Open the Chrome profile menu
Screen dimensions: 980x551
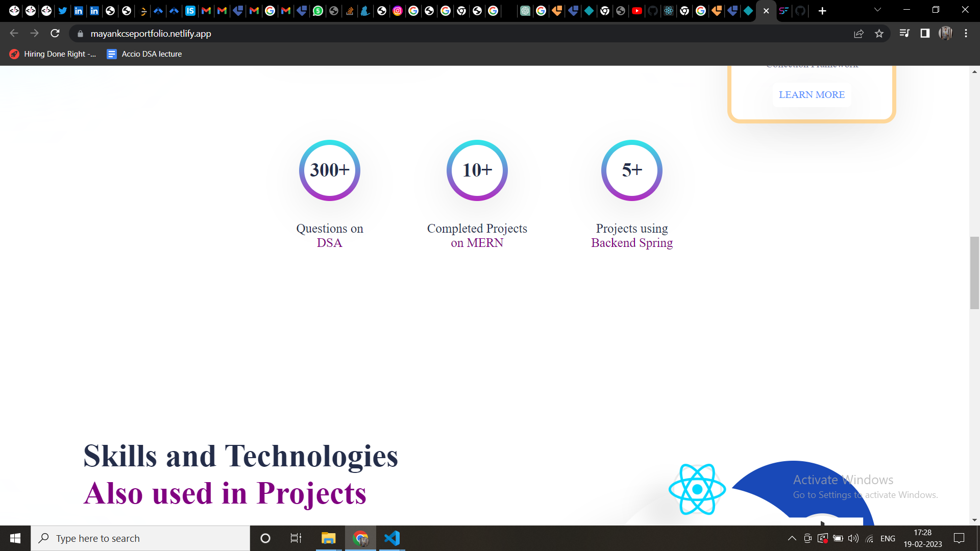coord(946,33)
